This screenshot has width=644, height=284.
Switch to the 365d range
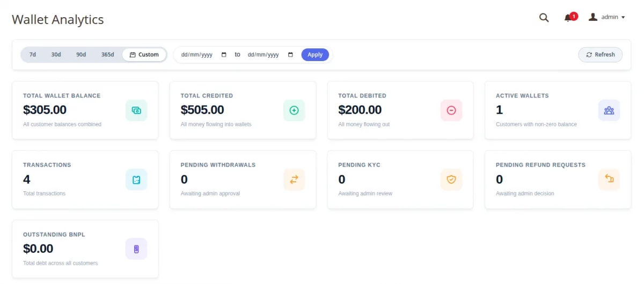coord(107,55)
